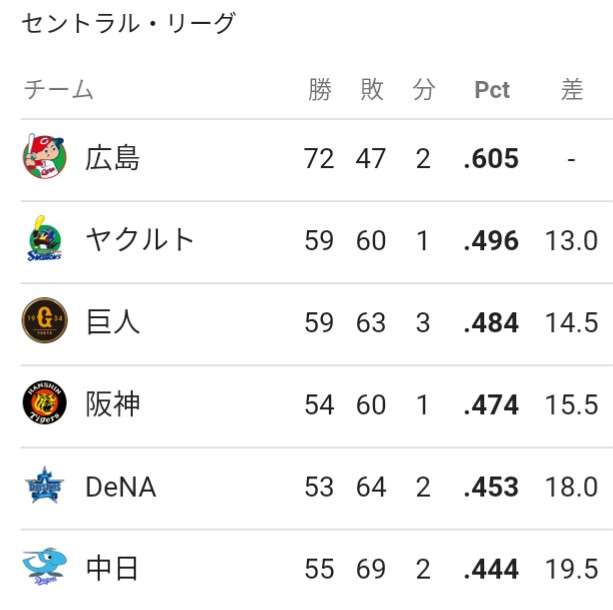Open the 中日 team name link

112,568
